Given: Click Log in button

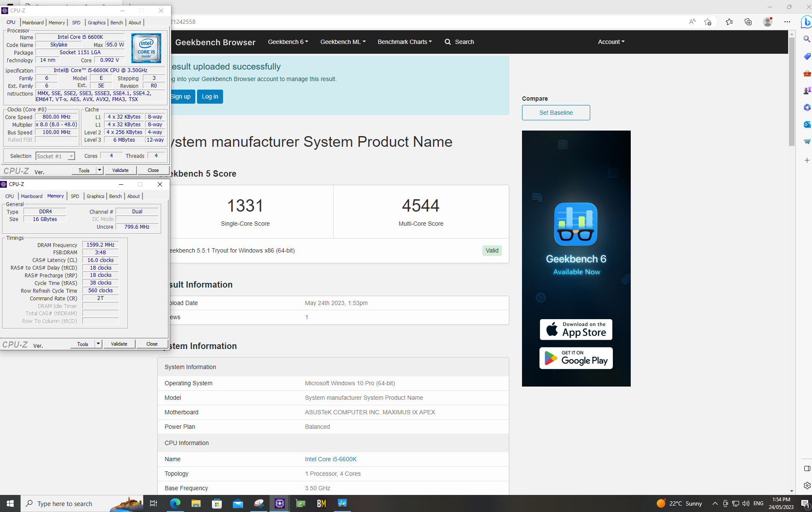Looking at the screenshot, I should pyautogui.click(x=210, y=96).
